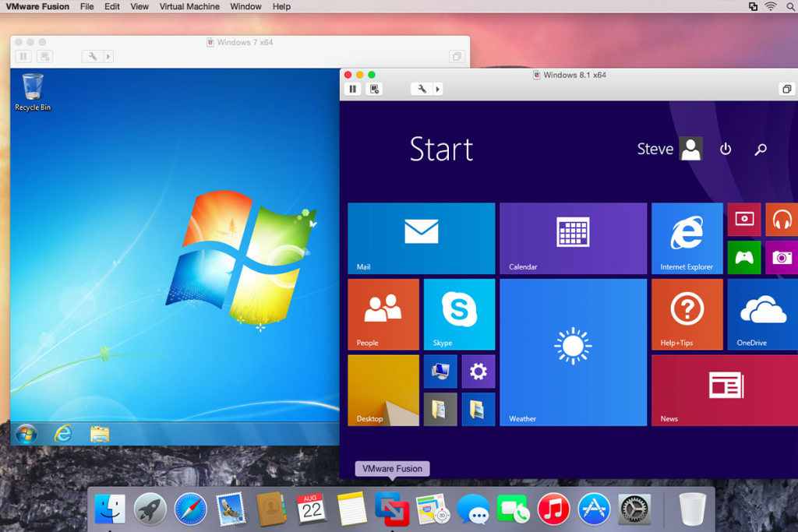Open Finder from the Dock
798x532 pixels.
(x=110, y=509)
